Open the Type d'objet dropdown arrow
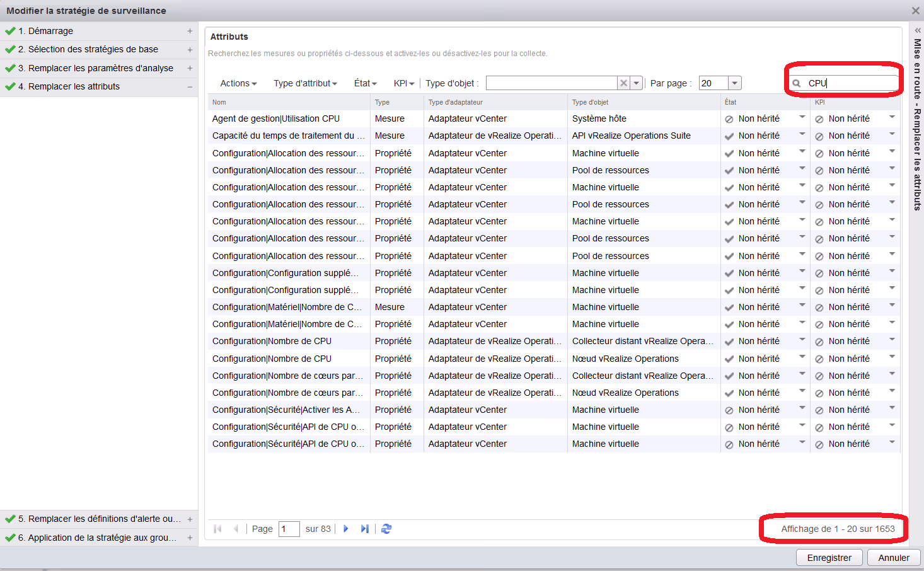 (x=637, y=83)
